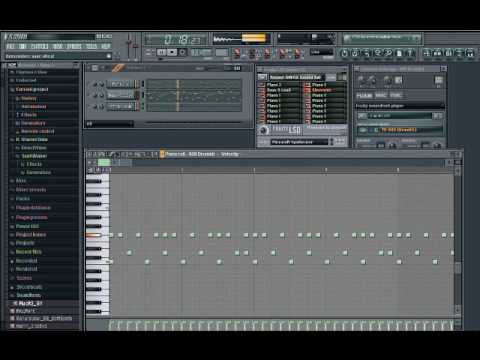This screenshot has width=480, height=360.
Task: Click the first round shortcut toolbar icon
Action: [x=345, y=53]
